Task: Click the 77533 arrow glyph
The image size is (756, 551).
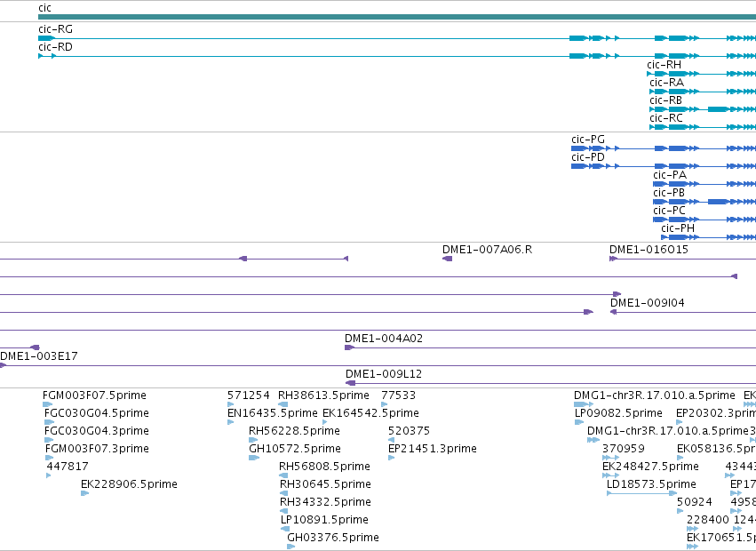Action: click(385, 404)
